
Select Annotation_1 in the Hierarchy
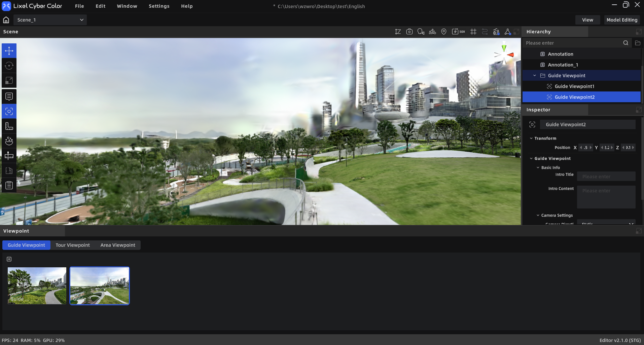581,65
